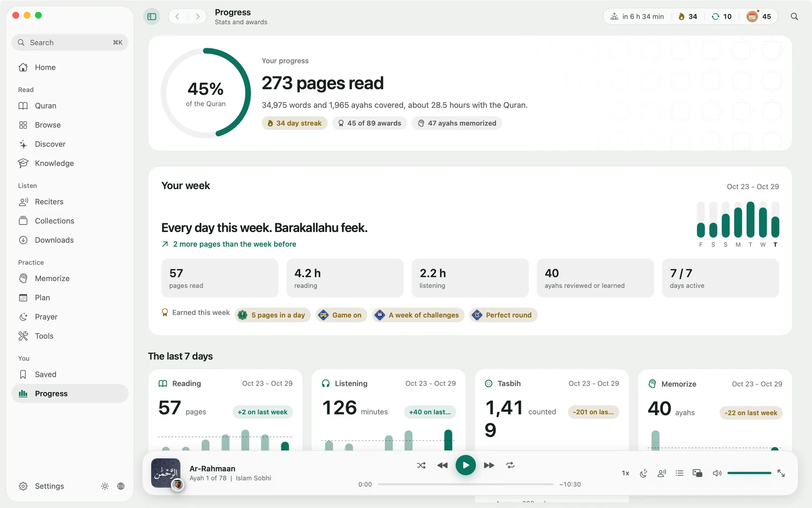Open the 'Perfect round' award badge

503,315
